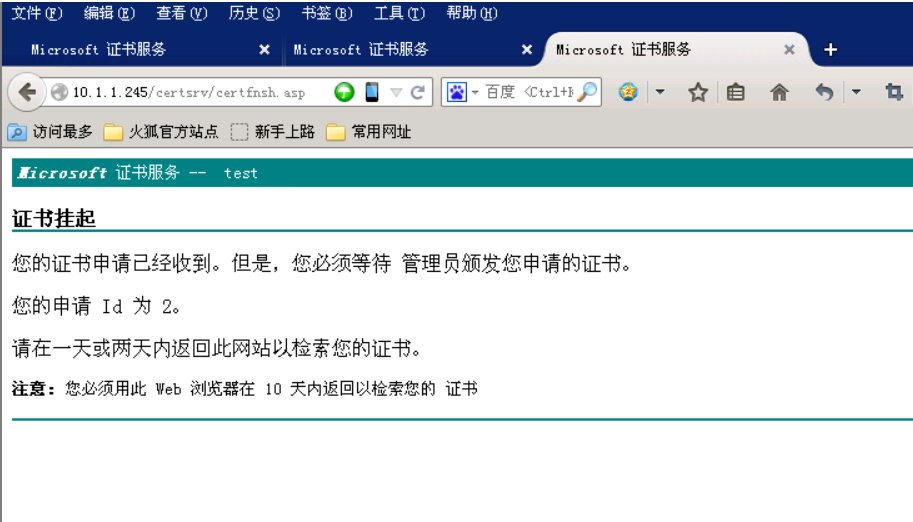Open the 新手上路 bookmark

pyautogui.click(x=273, y=132)
